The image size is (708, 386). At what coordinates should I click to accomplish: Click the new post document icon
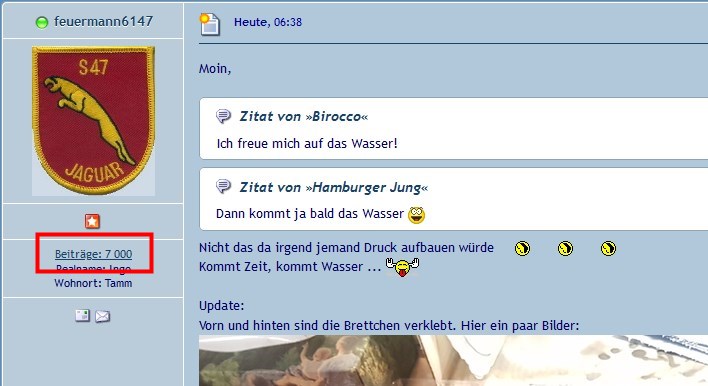click(210, 24)
